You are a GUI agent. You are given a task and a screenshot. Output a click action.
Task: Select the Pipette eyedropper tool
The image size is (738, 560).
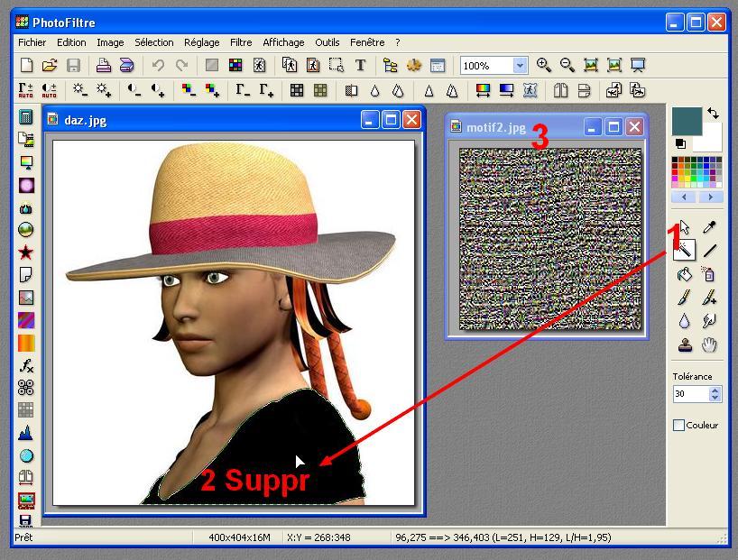[709, 227]
